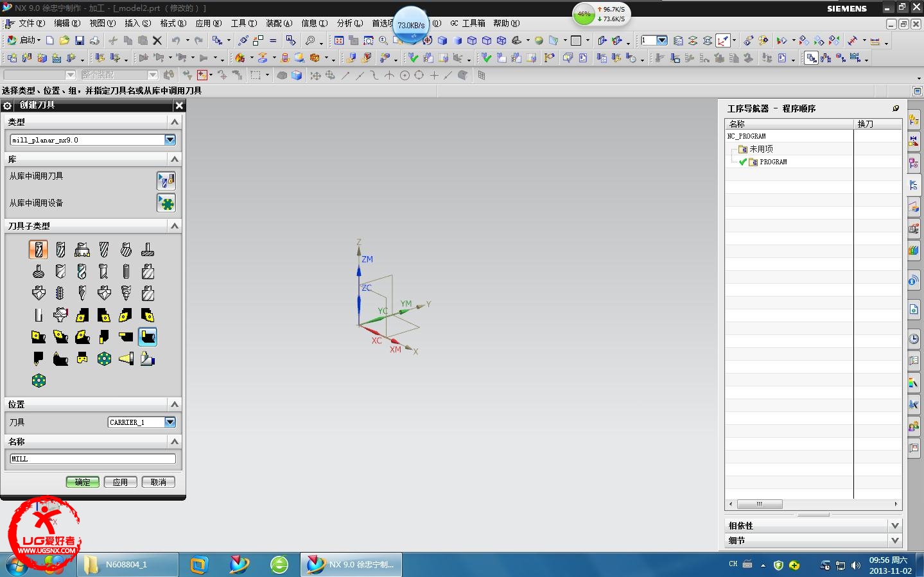Select the T-cutter tool subtype icon
924x577 pixels.
point(148,250)
